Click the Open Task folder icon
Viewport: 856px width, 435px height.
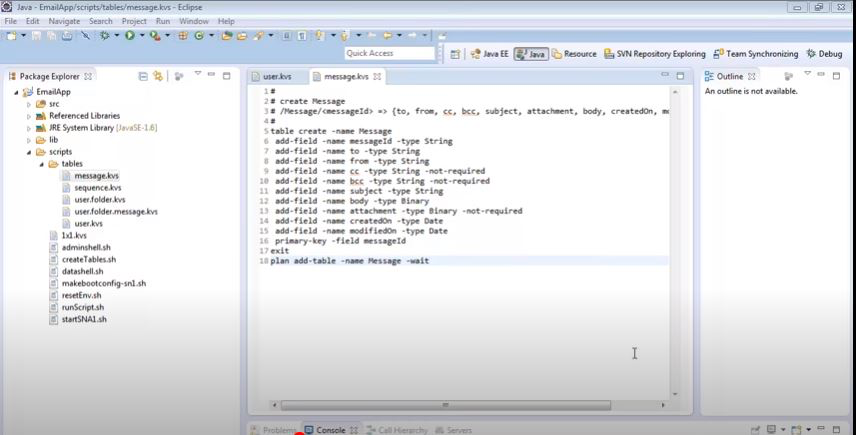tap(241, 35)
